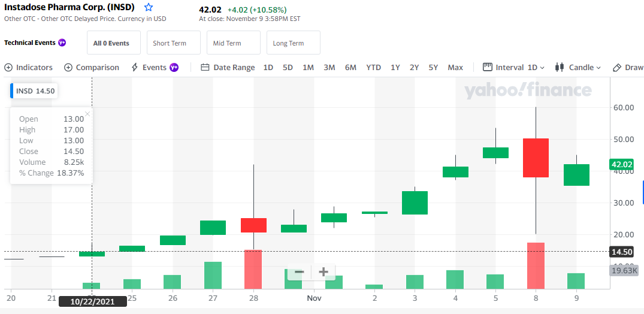Screen dimensions: 644x314
Task: Close the OHLC tooltip with X
Action: click(x=87, y=114)
